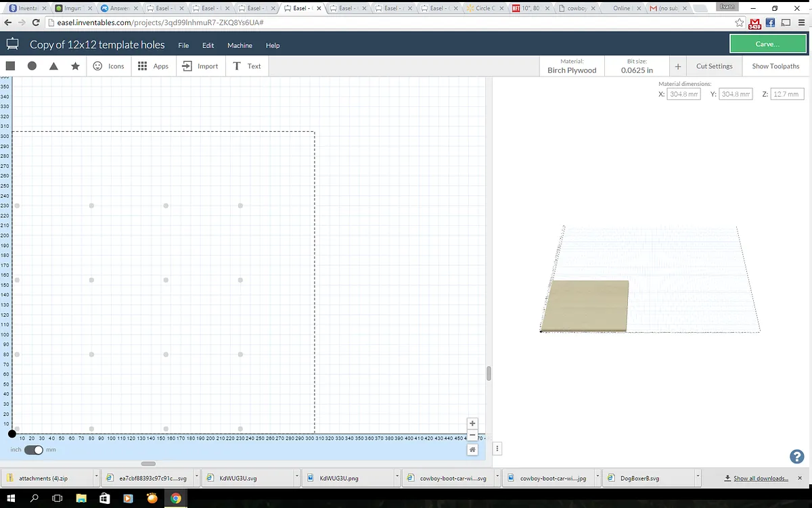Click the Import tool
Image resolution: width=812 pixels, height=508 pixels.
(x=200, y=66)
